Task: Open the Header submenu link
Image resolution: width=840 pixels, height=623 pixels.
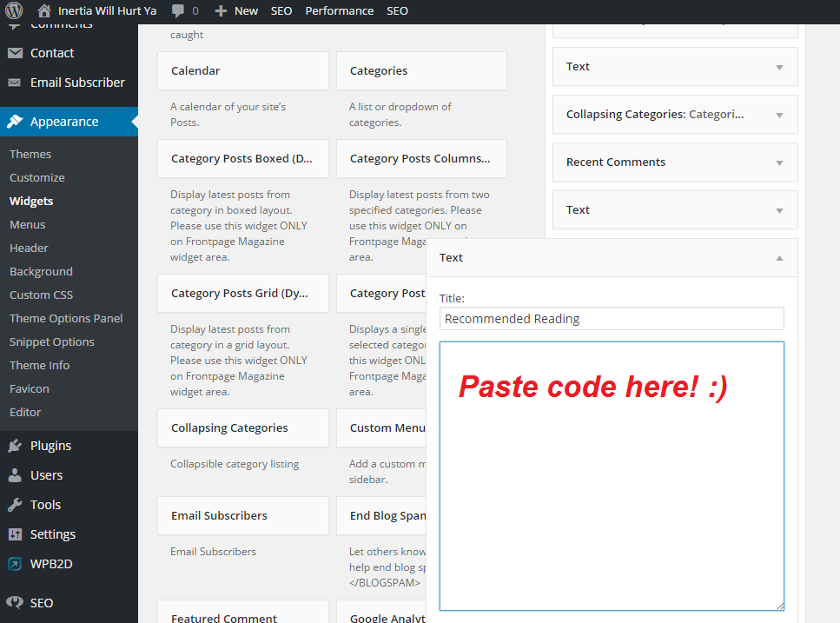Action: coord(29,248)
